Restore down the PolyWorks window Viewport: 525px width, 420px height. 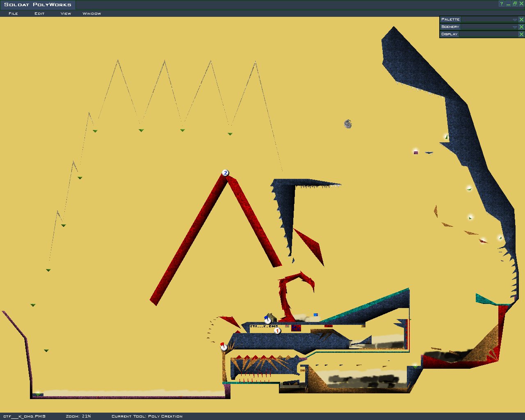[515, 4]
